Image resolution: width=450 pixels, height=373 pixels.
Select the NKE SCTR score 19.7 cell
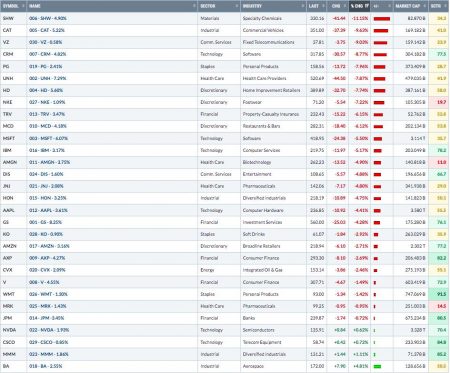(x=439, y=102)
